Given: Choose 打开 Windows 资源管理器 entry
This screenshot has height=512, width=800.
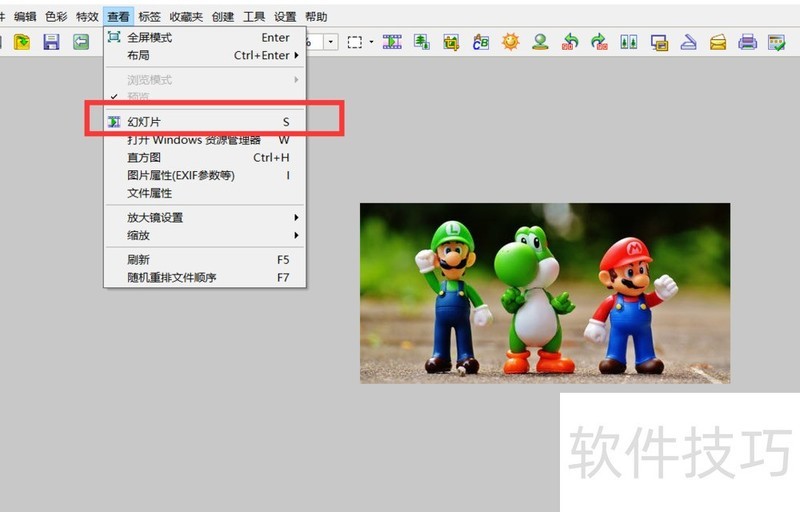Looking at the screenshot, I should click(205, 140).
